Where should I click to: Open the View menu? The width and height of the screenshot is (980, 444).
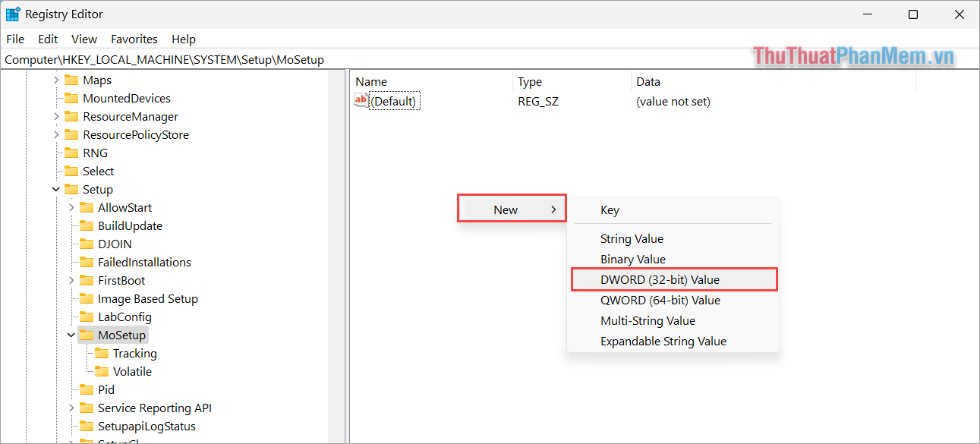click(84, 39)
